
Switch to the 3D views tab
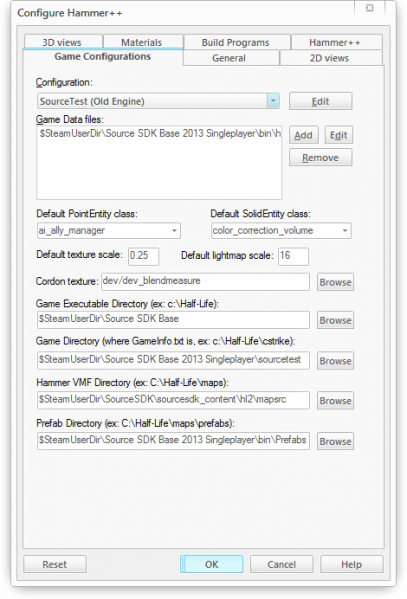point(63,42)
